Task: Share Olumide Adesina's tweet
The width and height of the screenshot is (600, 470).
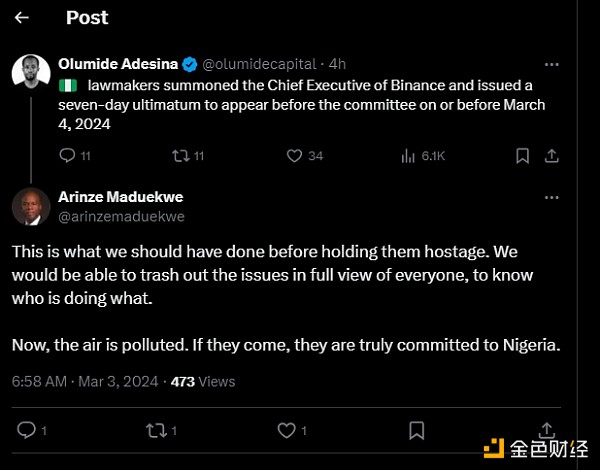Action: [551, 155]
